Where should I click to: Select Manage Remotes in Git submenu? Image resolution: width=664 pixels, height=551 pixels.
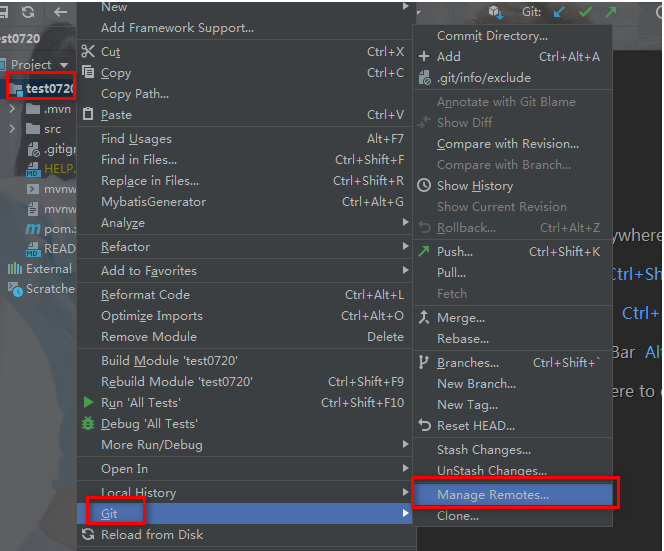tap(492, 495)
